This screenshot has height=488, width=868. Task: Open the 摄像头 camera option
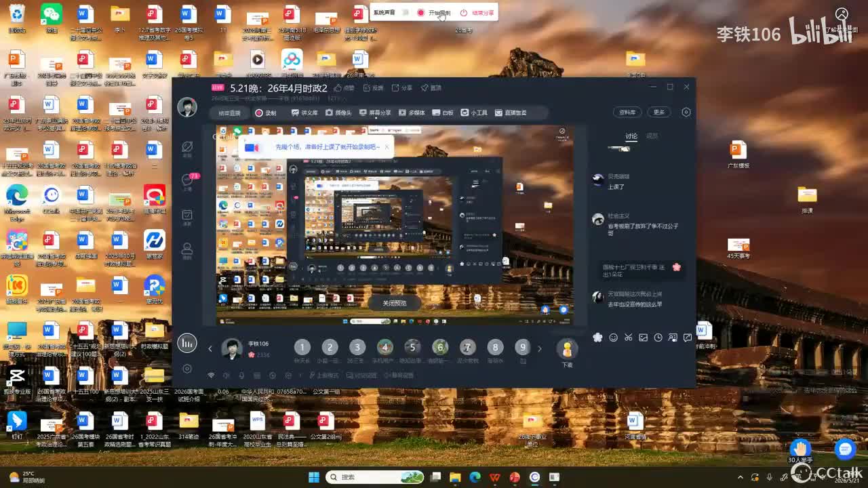pyautogui.click(x=338, y=113)
